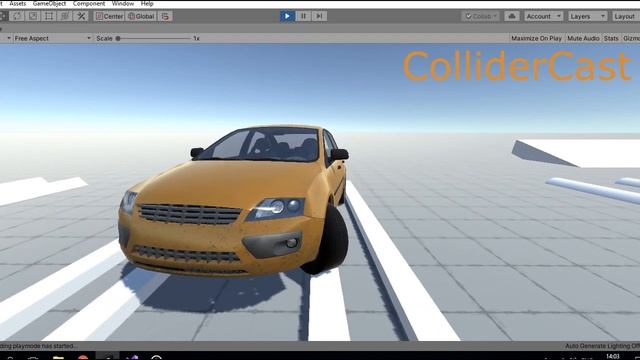Screen dimensions: 640x360
Task: Open the GameObject menu
Action: (49, 4)
